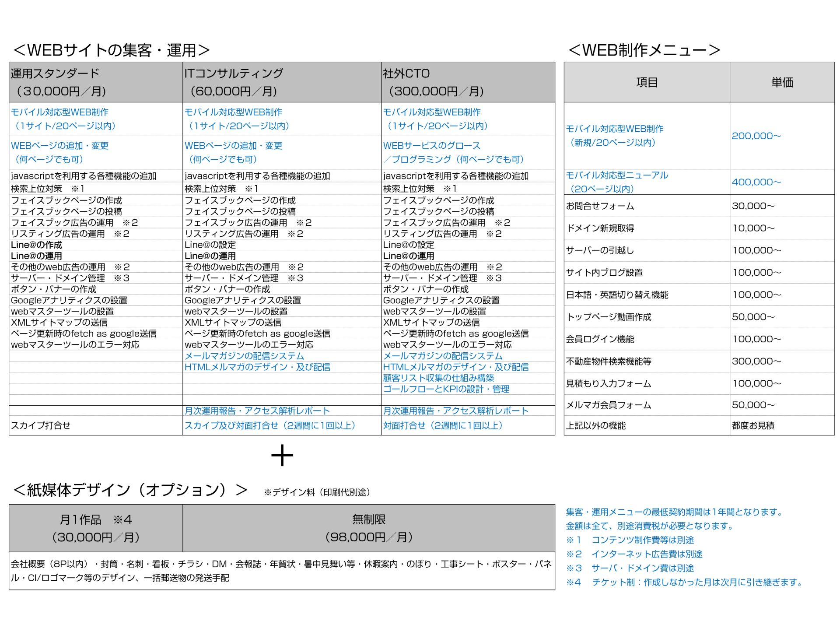
Task: Click the ※3 サーバ・ドメイン費は別途 footnote
Action: click(630, 568)
